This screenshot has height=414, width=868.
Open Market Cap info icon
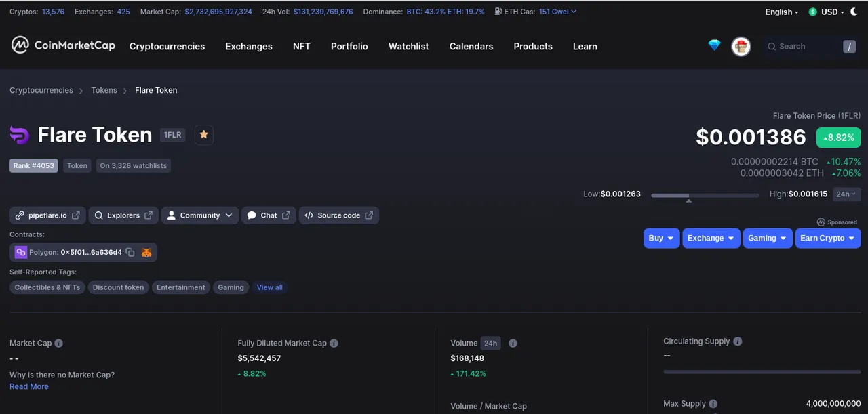[59, 344]
